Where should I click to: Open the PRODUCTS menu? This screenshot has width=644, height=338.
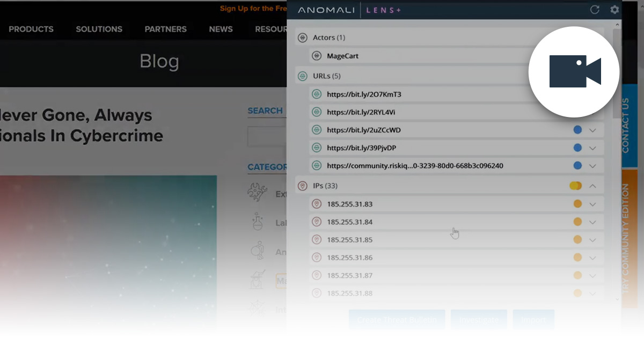tap(31, 29)
